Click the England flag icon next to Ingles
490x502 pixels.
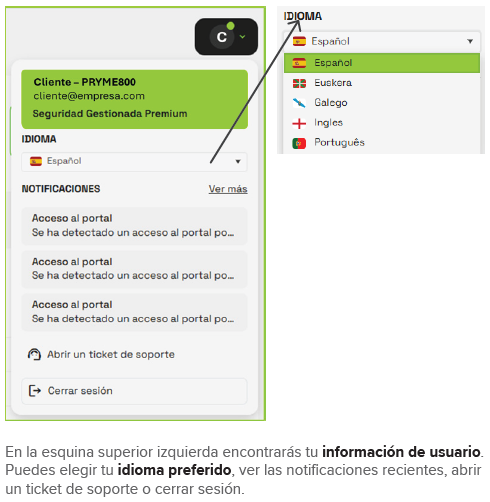pos(299,123)
